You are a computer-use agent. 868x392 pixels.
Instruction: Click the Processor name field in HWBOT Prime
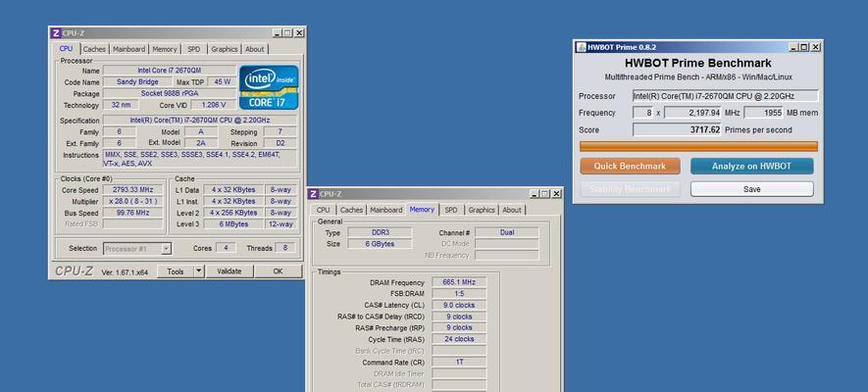pyautogui.click(x=725, y=96)
